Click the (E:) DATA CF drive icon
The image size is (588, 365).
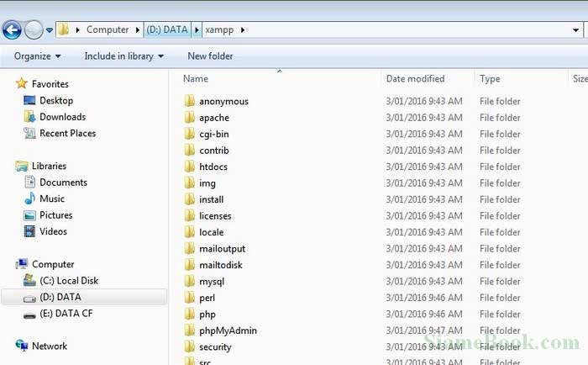[x=29, y=315]
